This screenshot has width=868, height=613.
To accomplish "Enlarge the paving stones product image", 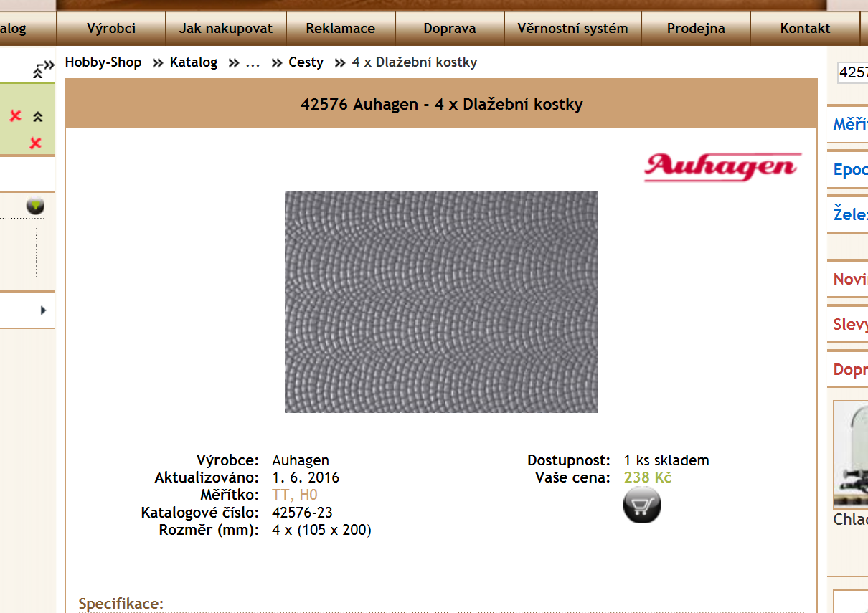I will [441, 302].
